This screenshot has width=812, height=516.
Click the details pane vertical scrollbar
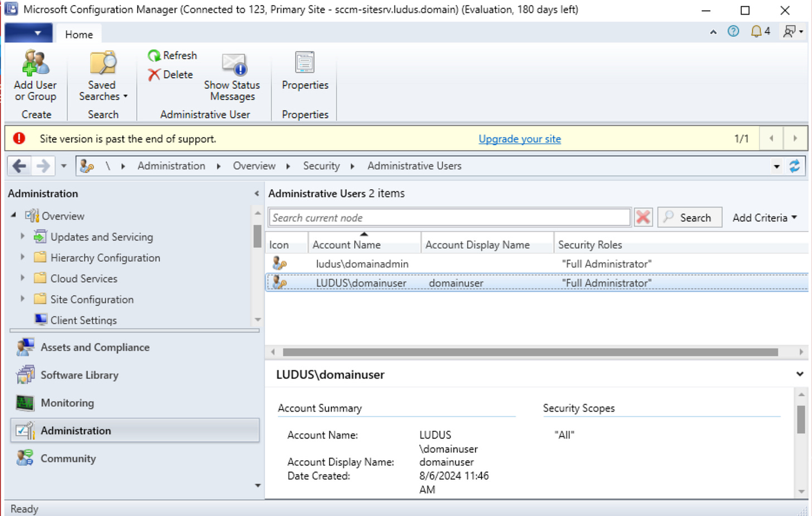[x=801, y=419]
